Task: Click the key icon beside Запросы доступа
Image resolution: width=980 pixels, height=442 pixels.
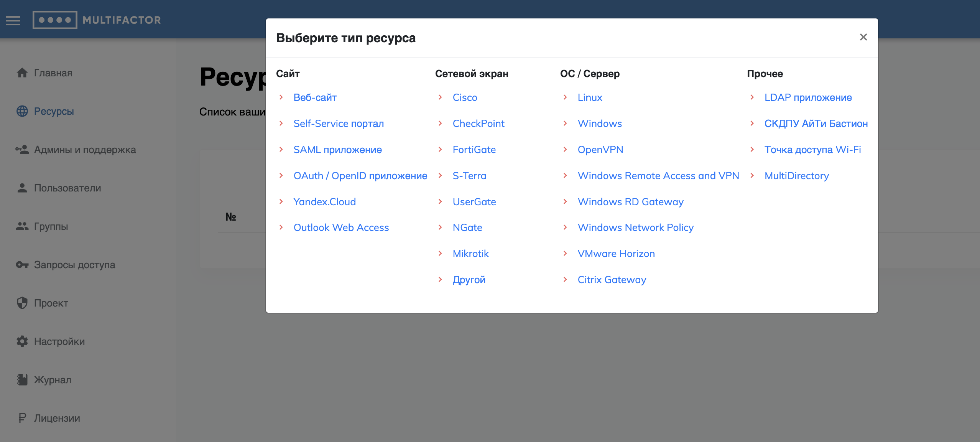Action: point(22,265)
